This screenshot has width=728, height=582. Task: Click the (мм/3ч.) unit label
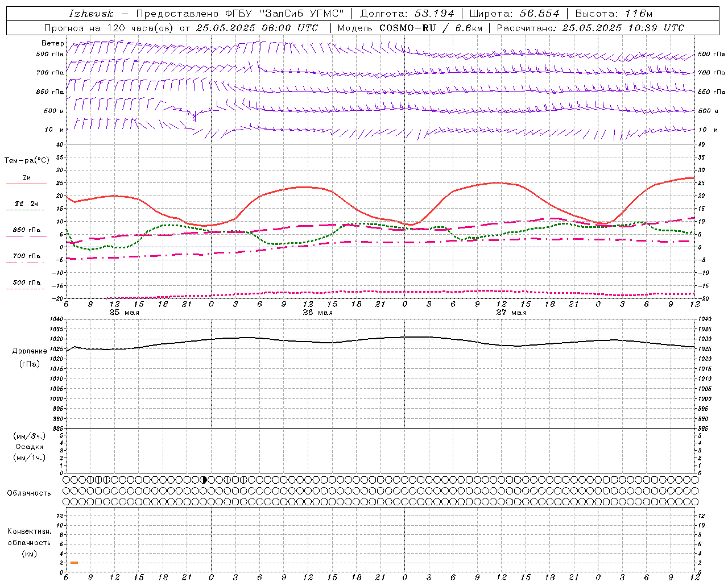coord(30,436)
